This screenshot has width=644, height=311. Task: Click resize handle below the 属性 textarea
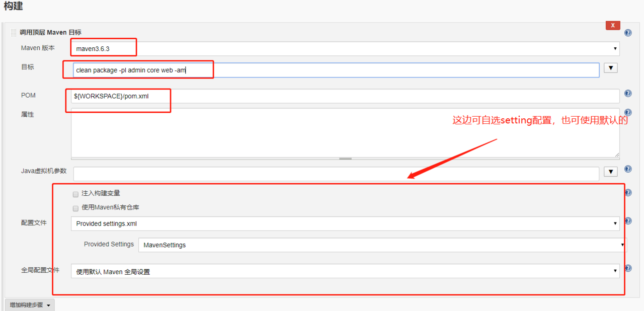(345, 159)
